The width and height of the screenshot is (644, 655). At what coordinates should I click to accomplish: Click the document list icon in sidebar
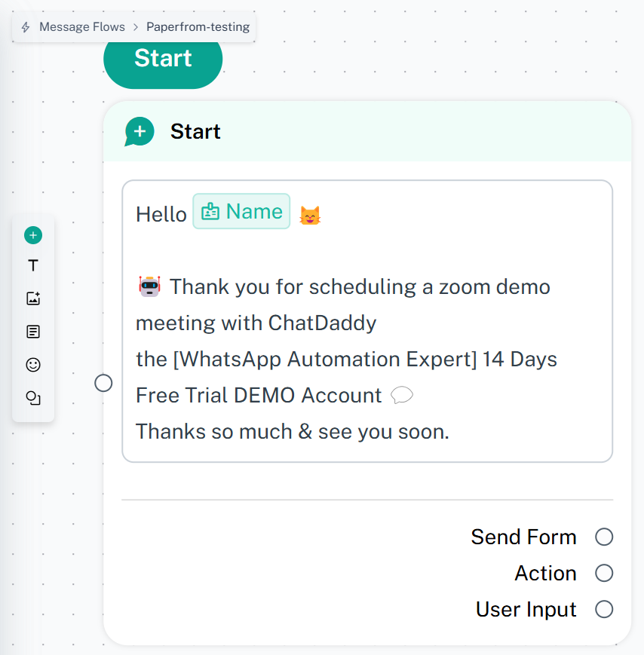click(x=33, y=332)
